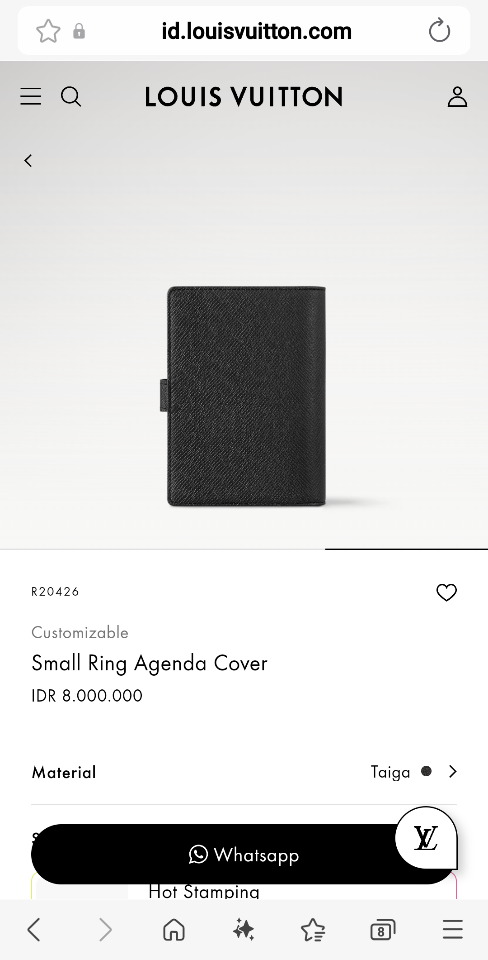Reload the page with refresh icon
The height and width of the screenshot is (960, 488).
pyautogui.click(x=439, y=31)
